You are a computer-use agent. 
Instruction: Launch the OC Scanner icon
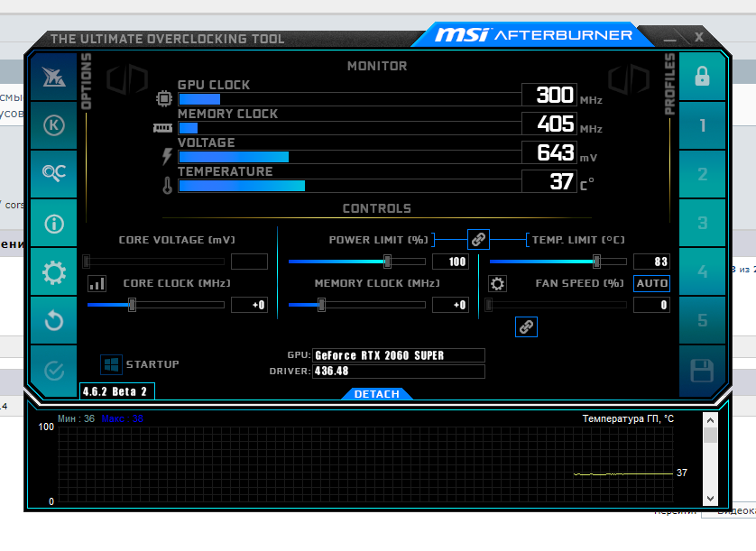coord(53,173)
